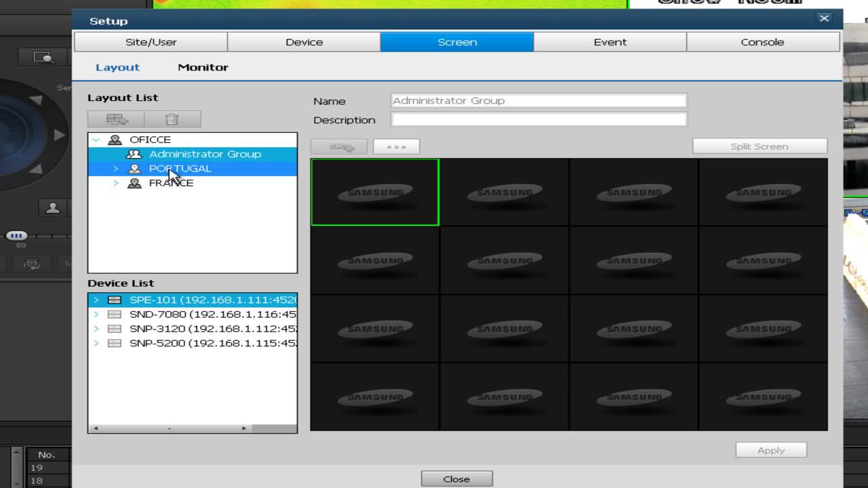Click the Device List scroll left arrow

point(95,428)
